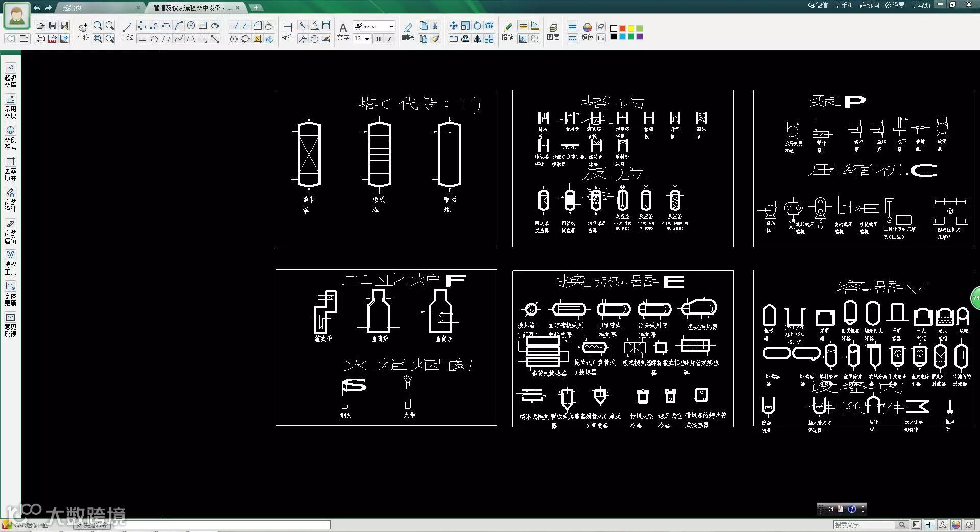Select the 直线 line drawing tool

click(127, 31)
